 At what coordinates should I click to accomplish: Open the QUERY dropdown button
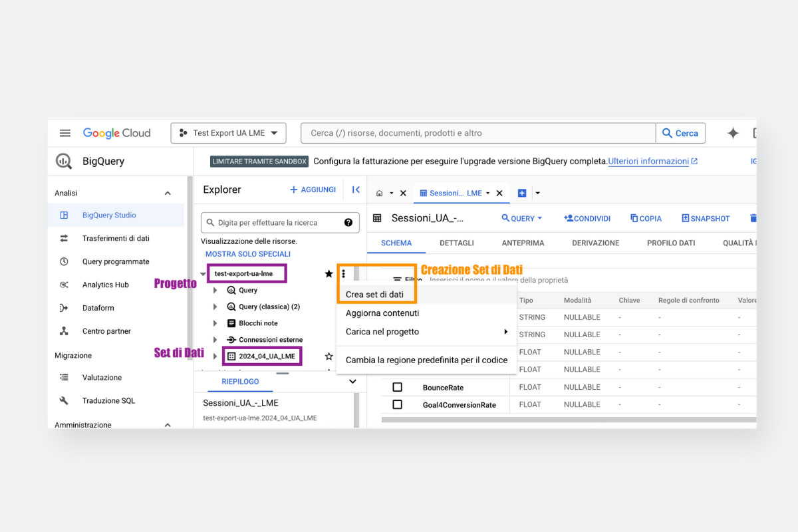click(522, 218)
